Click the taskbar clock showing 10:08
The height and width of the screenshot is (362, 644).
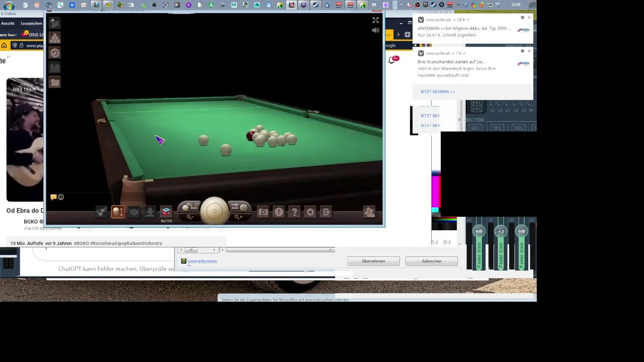click(x=516, y=5)
